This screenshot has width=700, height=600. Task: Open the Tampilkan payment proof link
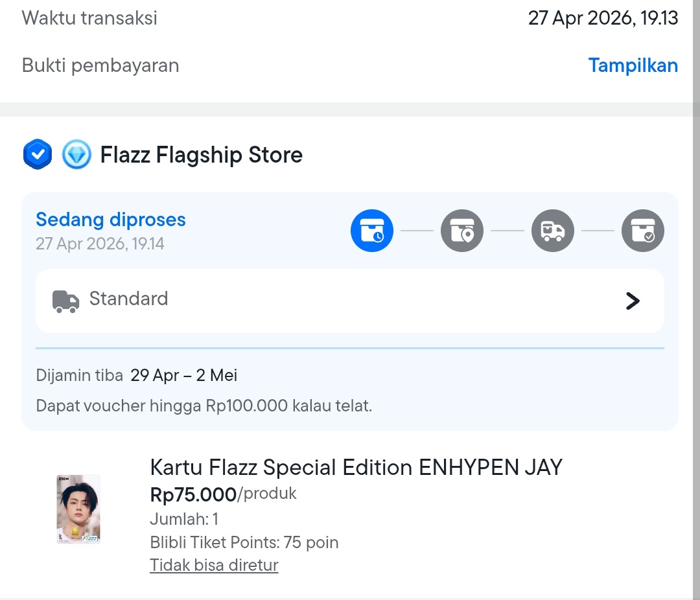tap(633, 65)
